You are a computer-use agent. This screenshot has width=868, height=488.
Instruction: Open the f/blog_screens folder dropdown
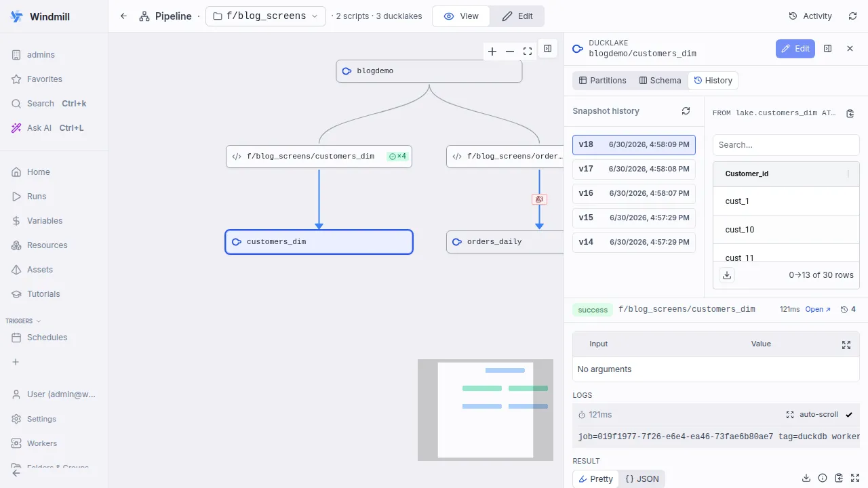[266, 16]
